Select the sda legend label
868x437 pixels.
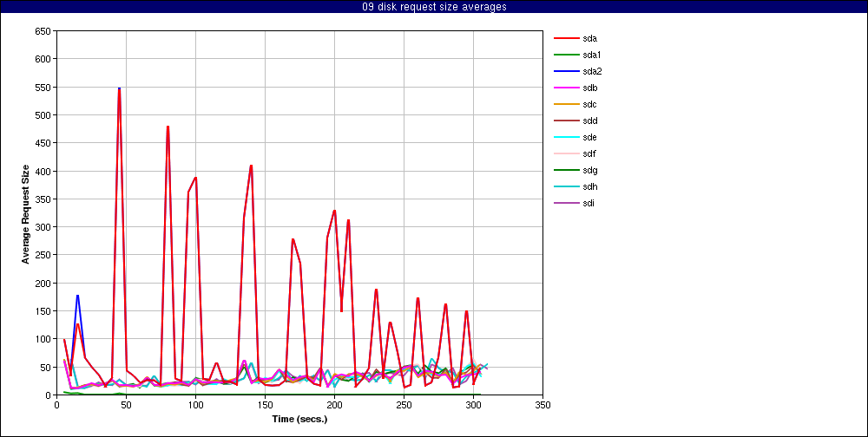click(589, 38)
